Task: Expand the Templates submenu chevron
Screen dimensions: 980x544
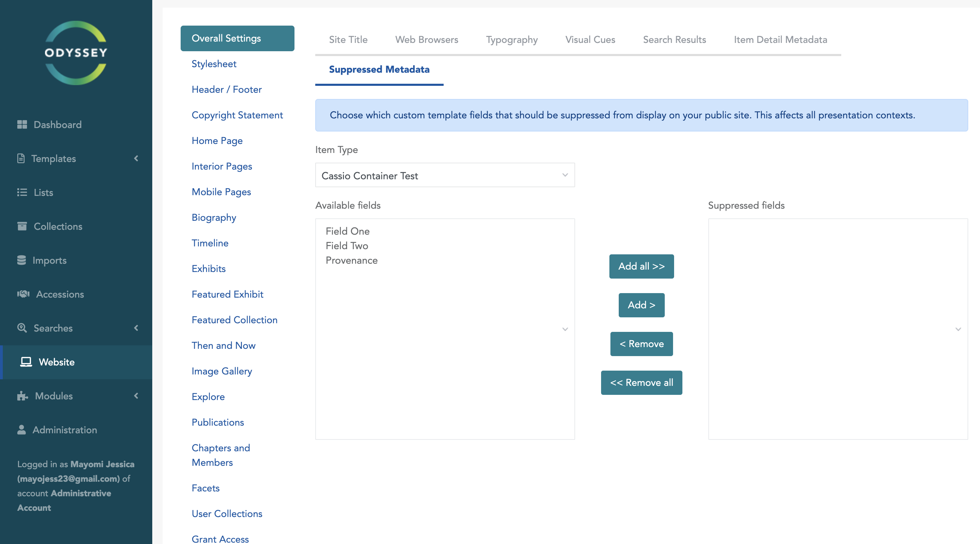Action: coord(136,158)
